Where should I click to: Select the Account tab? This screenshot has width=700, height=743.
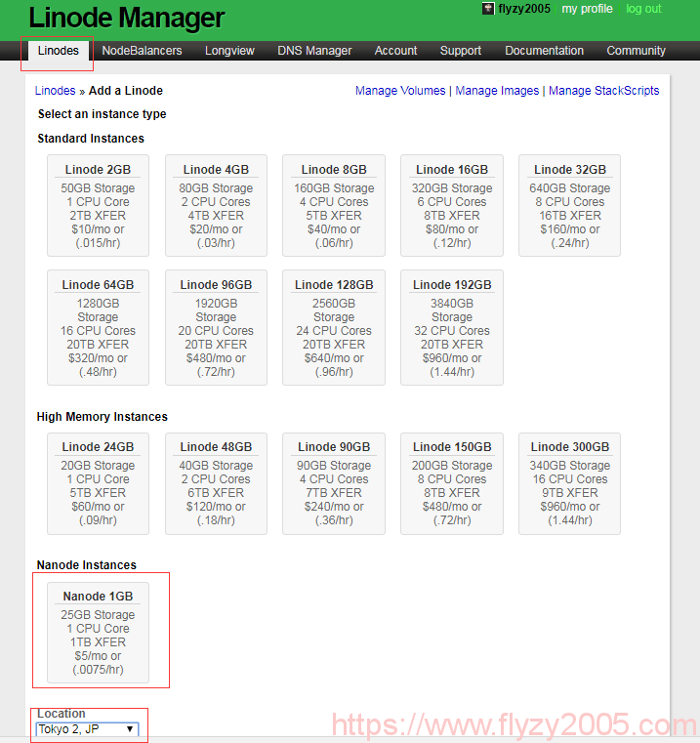pyautogui.click(x=395, y=51)
